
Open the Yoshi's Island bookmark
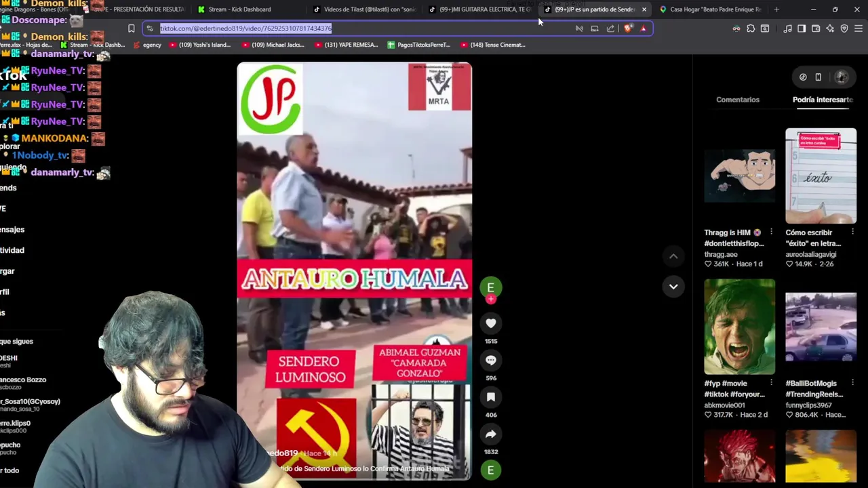[x=200, y=45]
